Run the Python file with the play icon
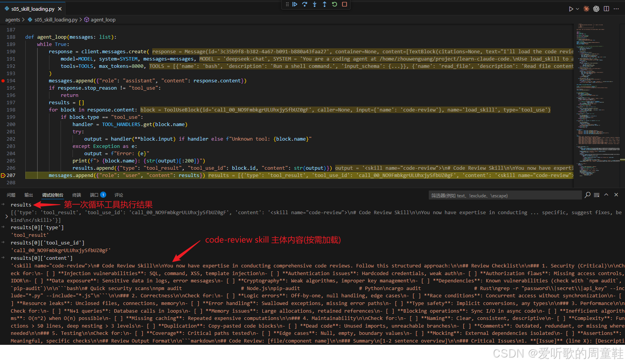The width and height of the screenshot is (625, 364). point(571,9)
